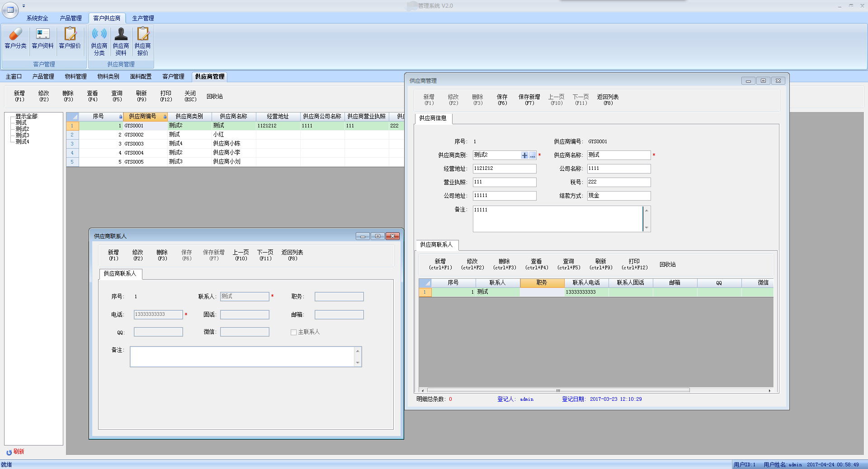Screen dimensions: 868x469
Task: Open 回收站 in the main list toolbar
Action: (215, 96)
